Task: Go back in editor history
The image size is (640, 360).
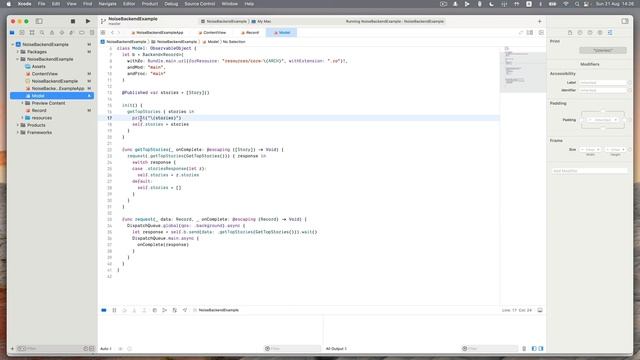Action: pyautogui.click(x=112, y=33)
